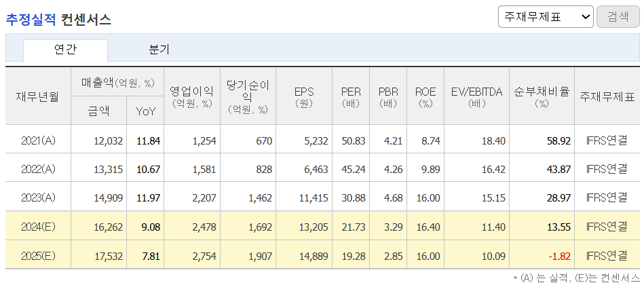Click the YoY subheader
The width and height of the screenshot is (644, 285).
click(145, 111)
